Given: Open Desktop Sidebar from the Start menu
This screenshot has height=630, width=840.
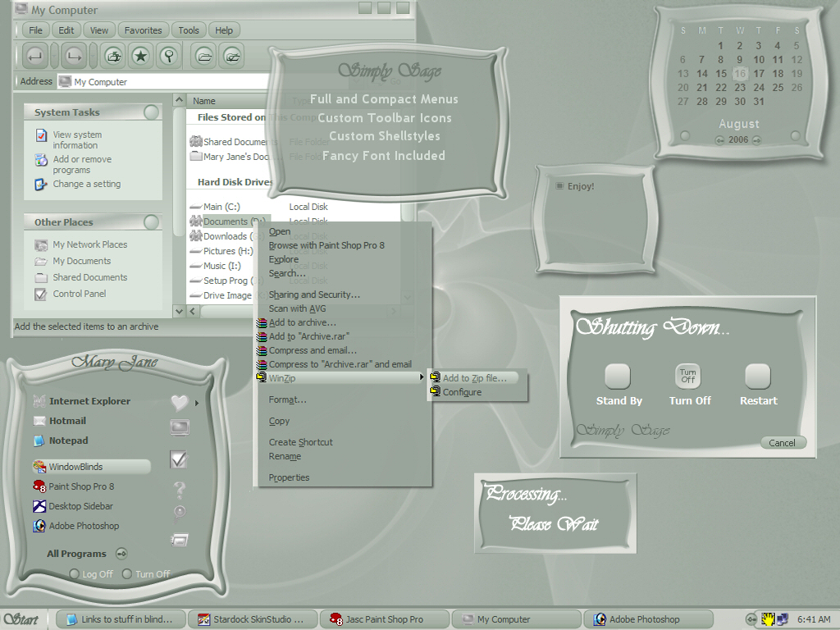Looking at the screenshot, I should 73,506.
